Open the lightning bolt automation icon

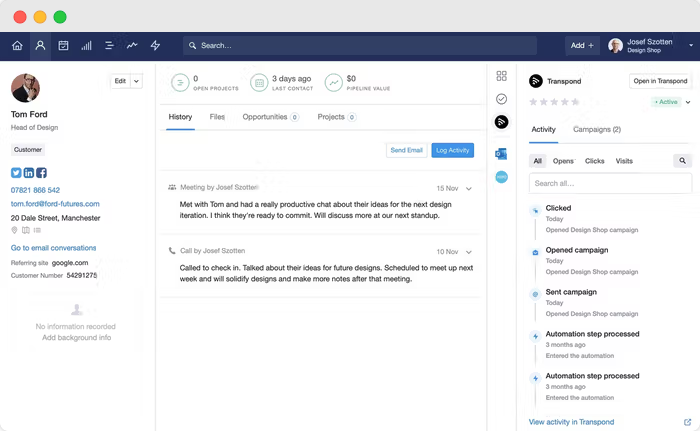coord(155,46)
